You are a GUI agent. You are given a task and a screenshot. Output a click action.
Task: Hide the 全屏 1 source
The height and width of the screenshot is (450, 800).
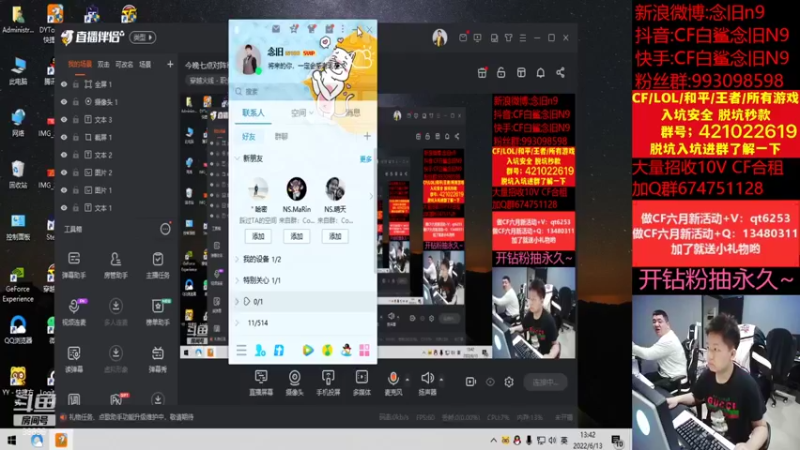(64, 84)
